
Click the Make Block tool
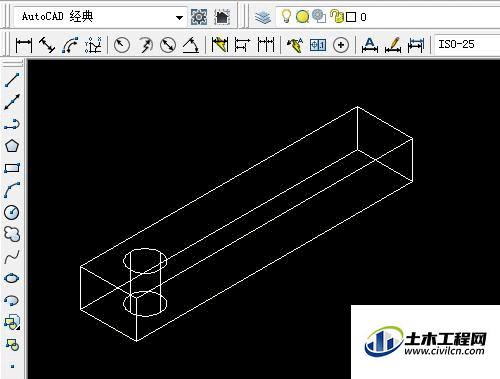coord(12,344)
